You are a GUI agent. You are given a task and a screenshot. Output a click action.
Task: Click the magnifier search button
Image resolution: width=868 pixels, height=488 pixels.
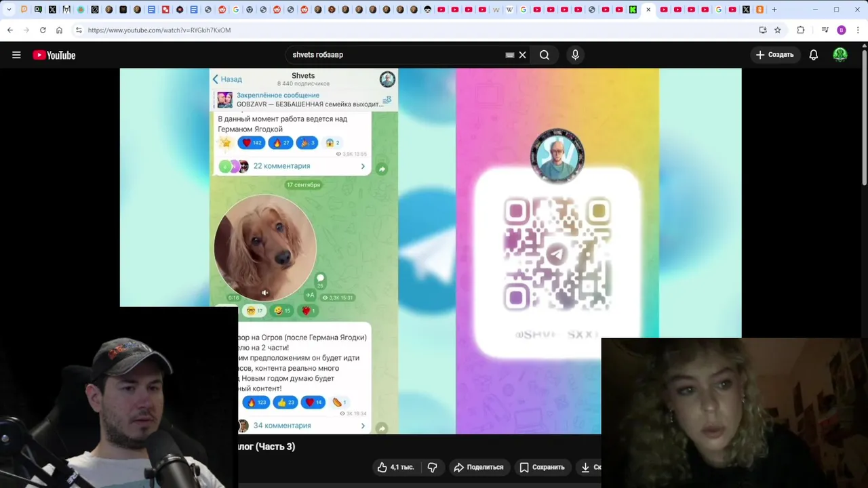pyautogui.click(x=545, y=55)
